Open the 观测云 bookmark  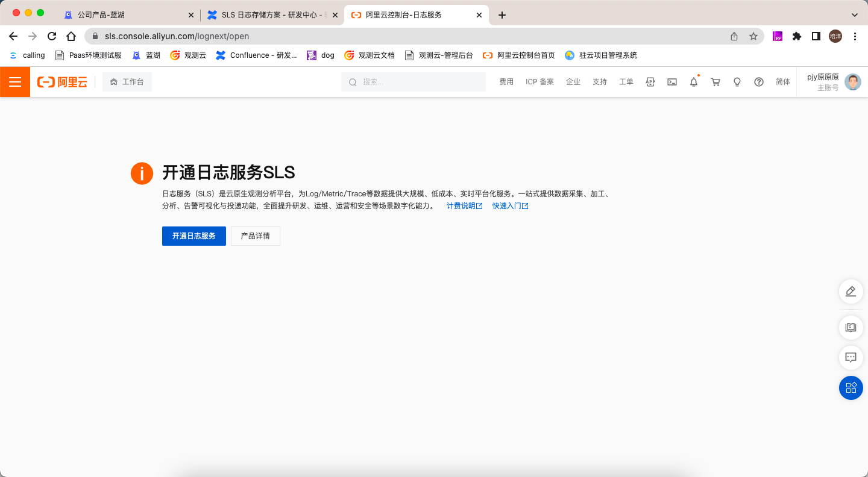[x=188, y=55]
